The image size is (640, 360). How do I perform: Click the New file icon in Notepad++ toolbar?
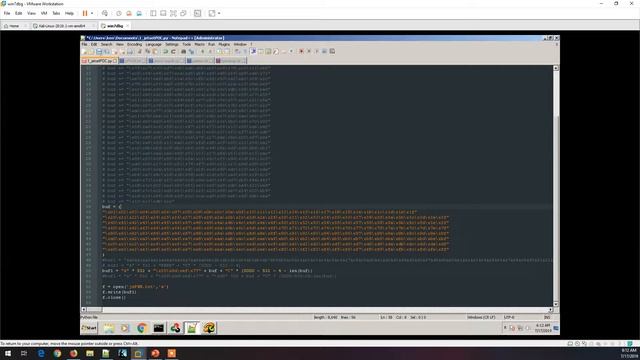(84, 51)
